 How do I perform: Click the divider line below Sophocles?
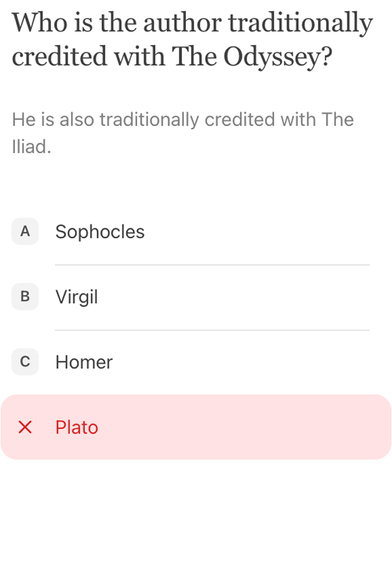coord(212,265)
